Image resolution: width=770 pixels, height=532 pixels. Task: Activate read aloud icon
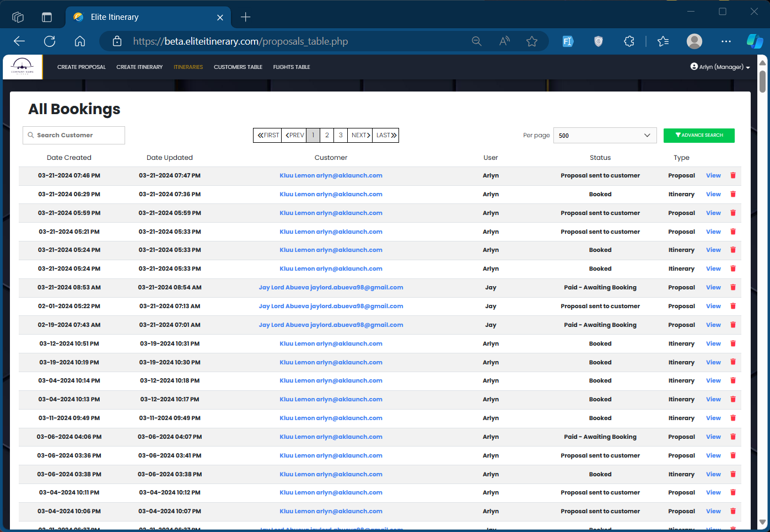pyautogui.click(x=504, y=41)
